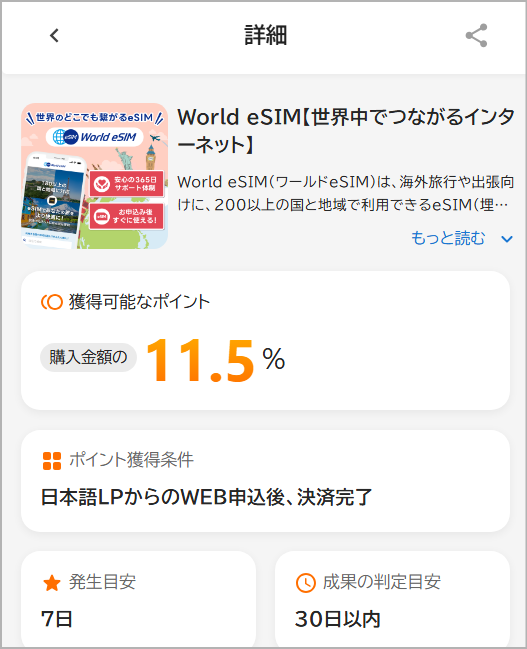Click the orange grid conditions icon
527x649 pixels.
[x=52, y=461]
